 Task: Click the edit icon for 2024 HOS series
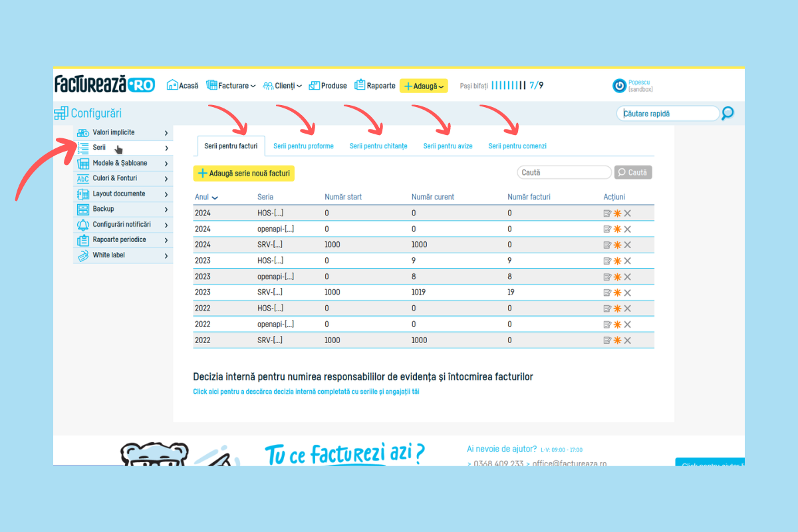607,213
